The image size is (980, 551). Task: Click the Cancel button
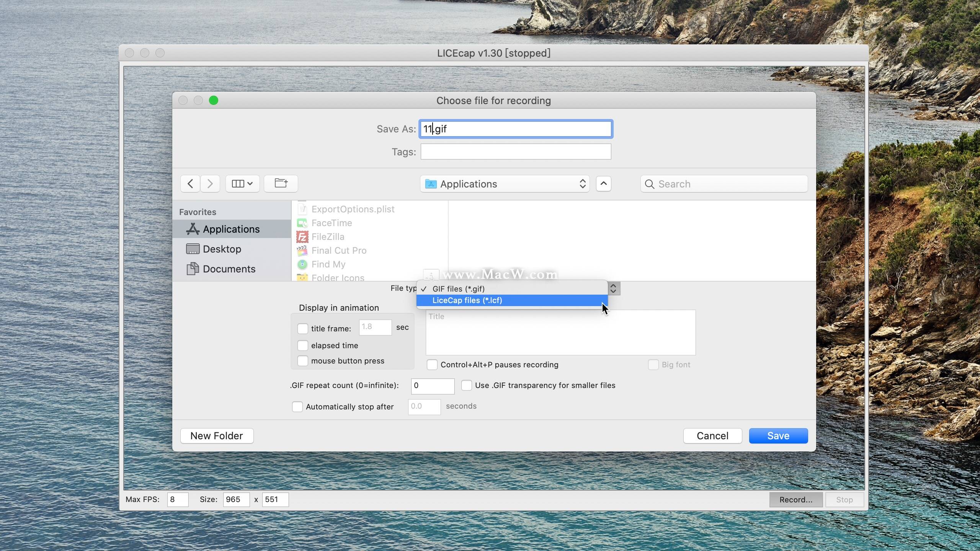click(712, 435)
